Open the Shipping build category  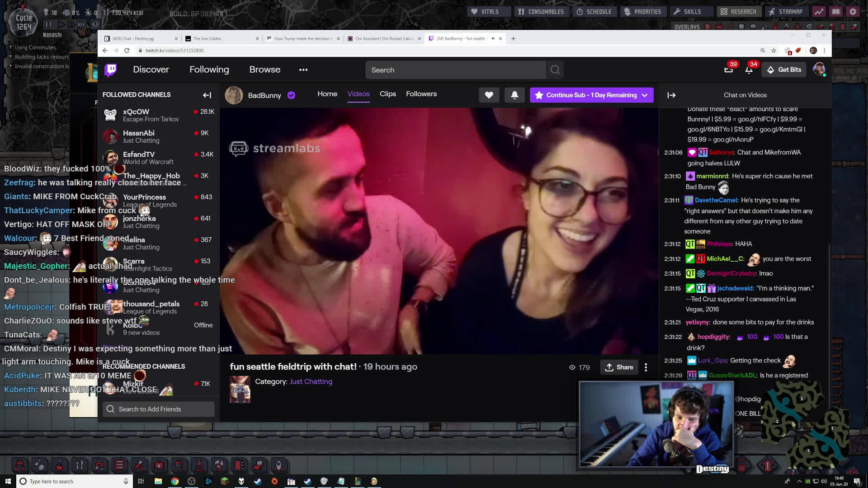coord(259,465)
